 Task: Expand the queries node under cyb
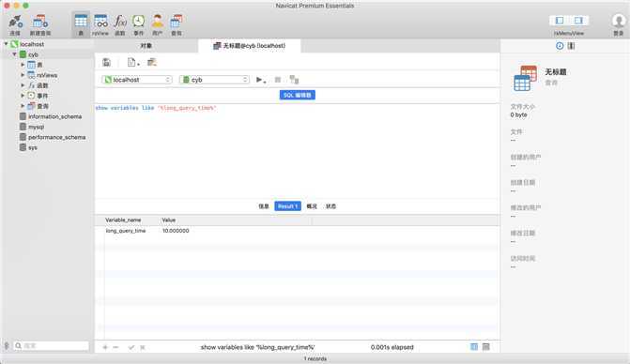(23, 106)
